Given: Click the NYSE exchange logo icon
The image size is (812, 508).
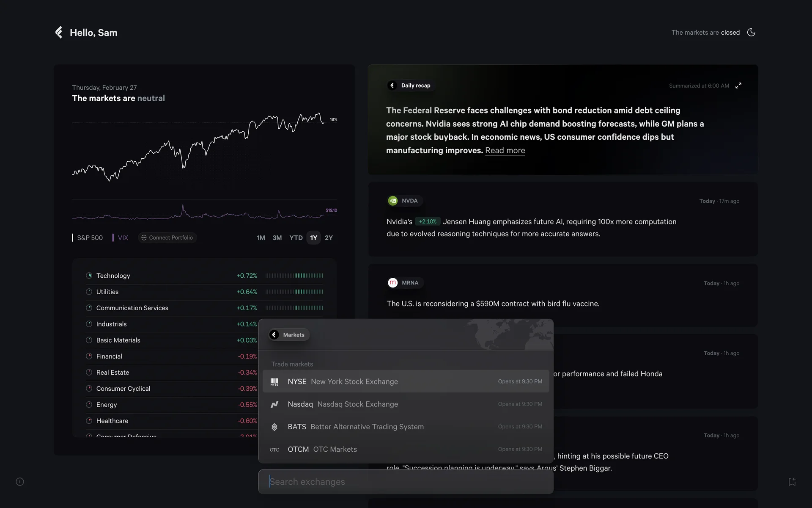Looking at the screenshot, I should pos(274,381).
